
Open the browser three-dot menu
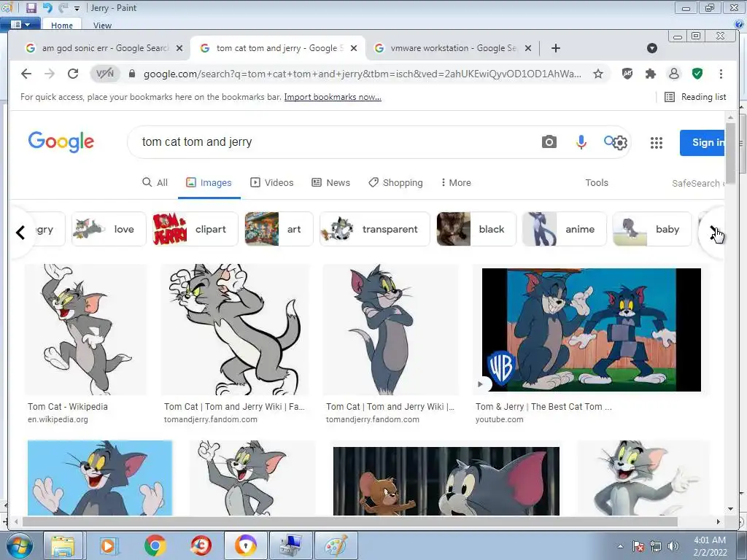tap(721, 74)
